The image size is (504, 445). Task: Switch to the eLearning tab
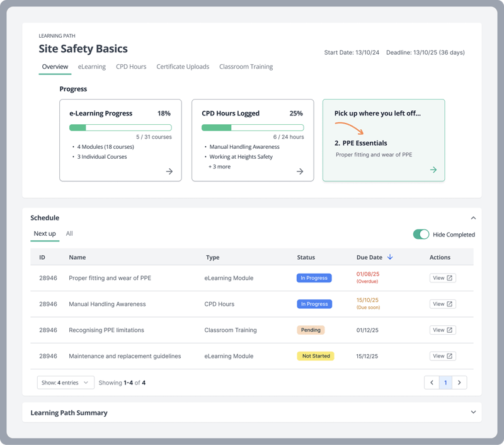[92, 67]
